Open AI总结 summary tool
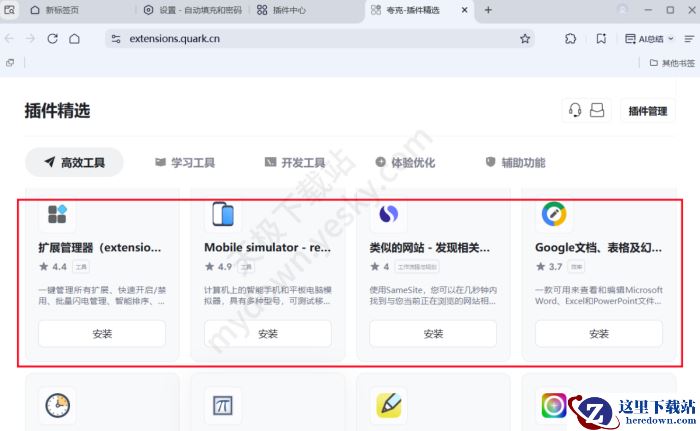The height and width of the screenshot is (431, 700). coord(649,39)
